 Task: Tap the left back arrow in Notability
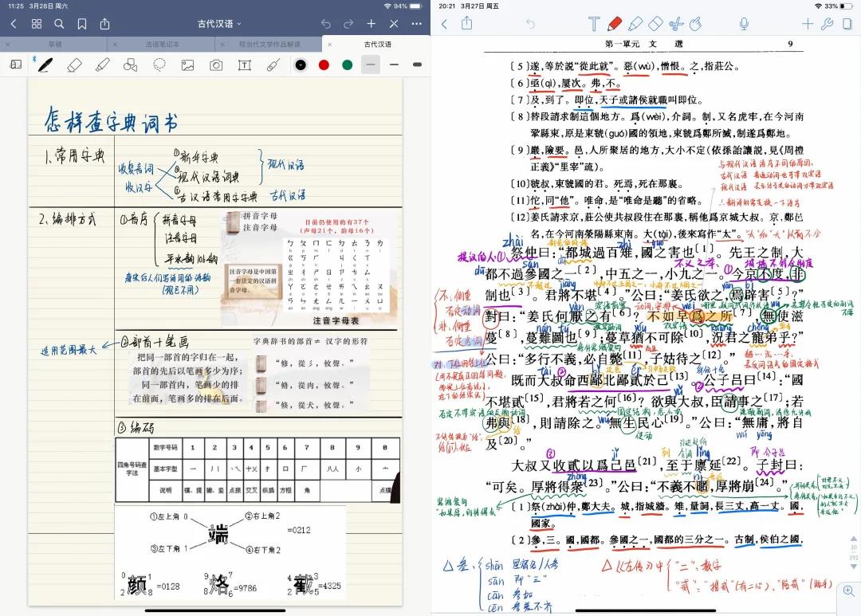(x=444, y=24)
